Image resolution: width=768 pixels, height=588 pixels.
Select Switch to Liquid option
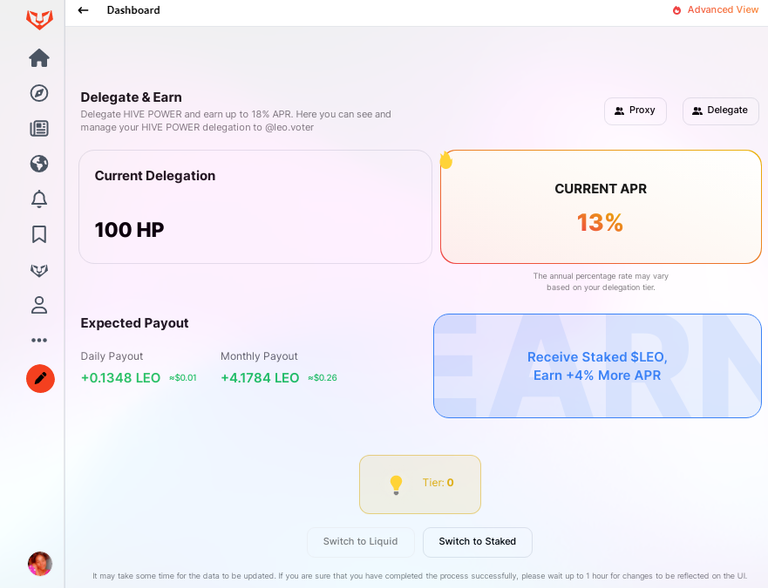[x=360, y=541]
